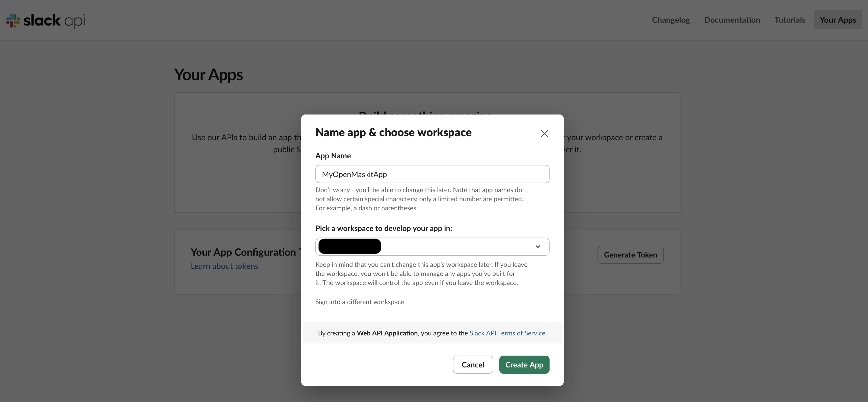Follow Sign into a different workspace link

[x=360, y=302]
